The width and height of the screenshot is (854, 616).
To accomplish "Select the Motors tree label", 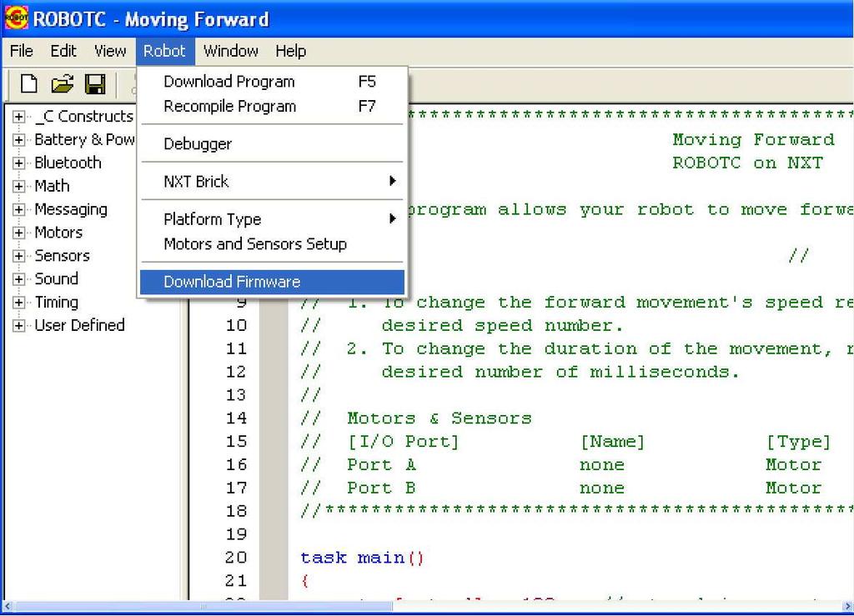I will 58,233.
